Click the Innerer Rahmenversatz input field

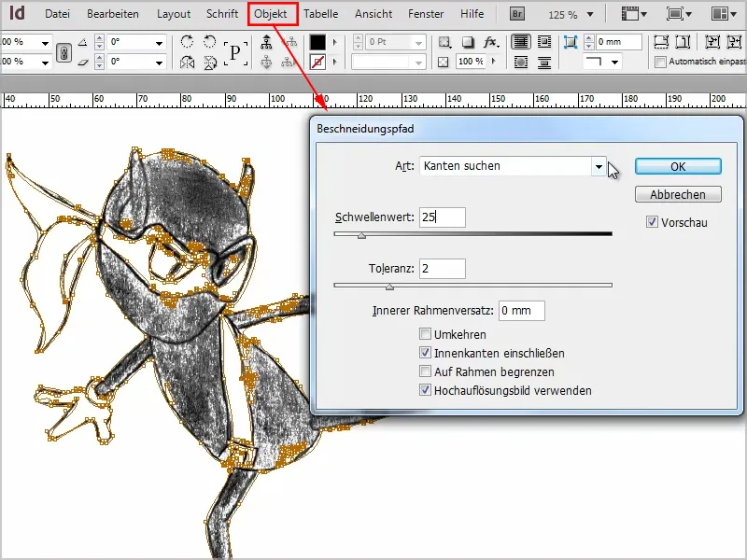(x=521, y=311)
